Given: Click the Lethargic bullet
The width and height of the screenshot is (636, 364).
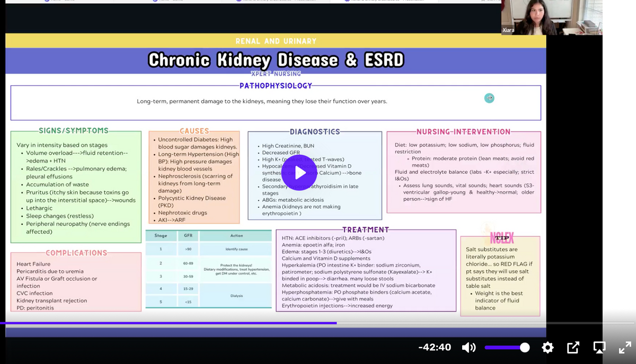Looking at the screenshot, I should coord(39,208).
